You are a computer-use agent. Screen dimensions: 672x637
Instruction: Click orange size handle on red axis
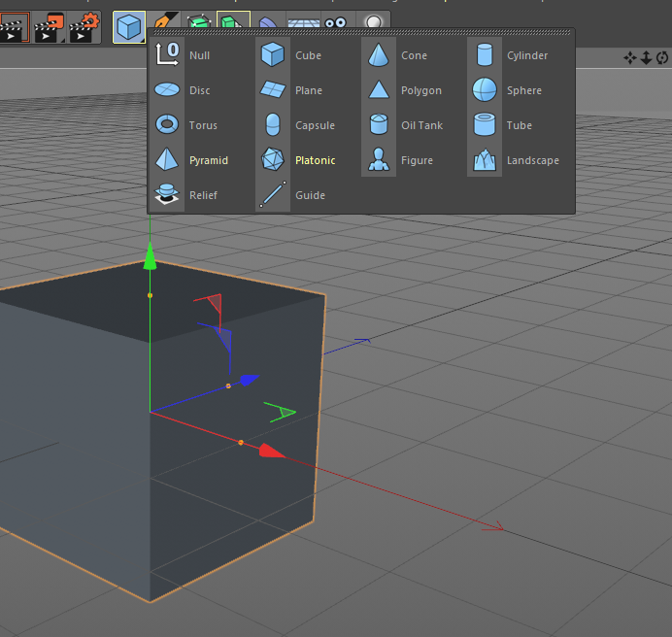point(241,443)
